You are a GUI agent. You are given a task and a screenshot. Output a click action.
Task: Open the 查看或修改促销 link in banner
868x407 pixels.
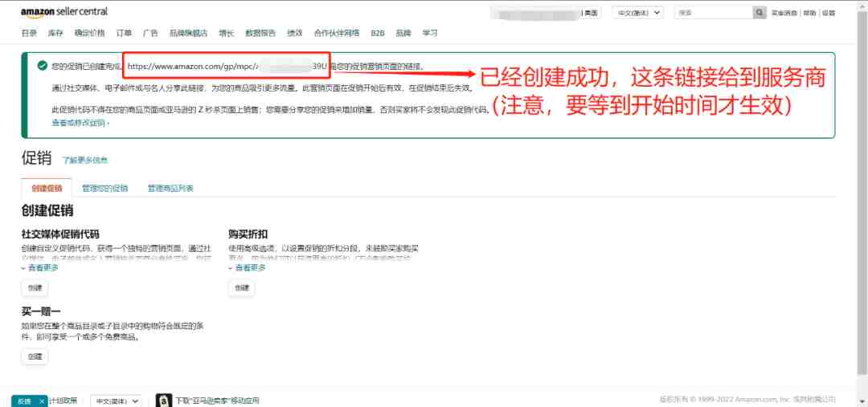[80, 123]
